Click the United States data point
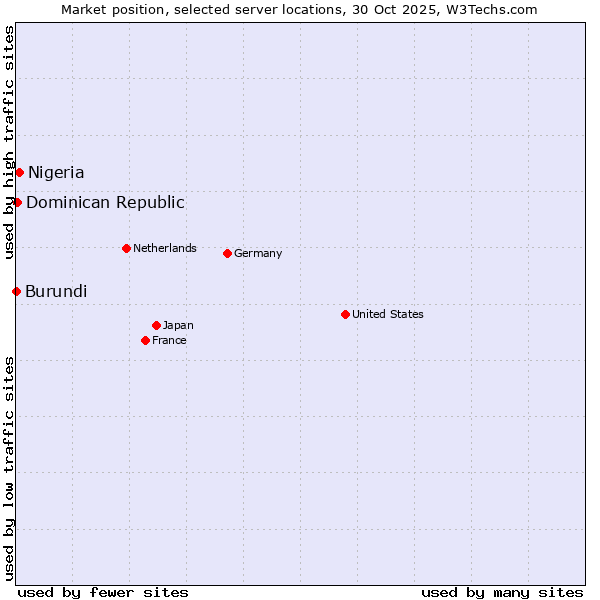The height and width of the screenshot is (600, 600). click(345, 314)
